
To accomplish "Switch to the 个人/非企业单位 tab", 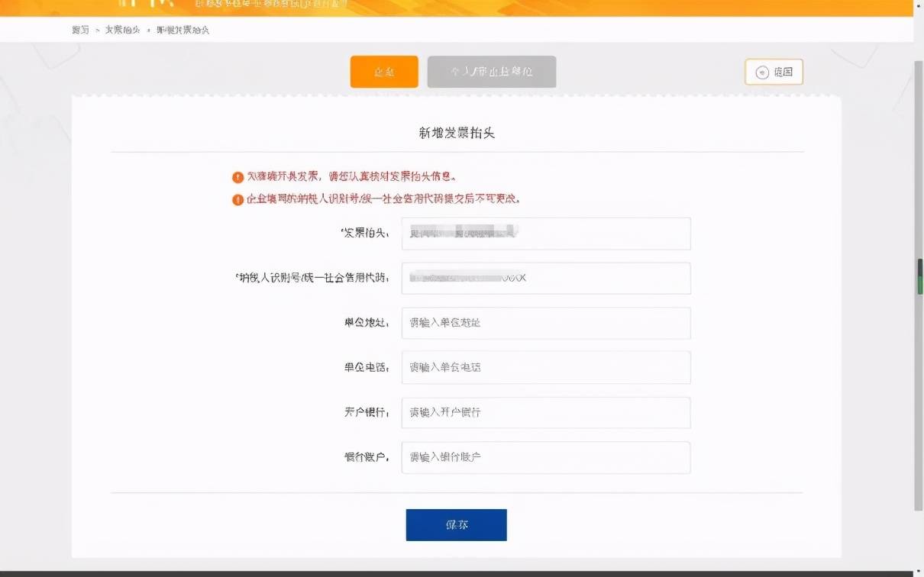I will click(492, 72).
